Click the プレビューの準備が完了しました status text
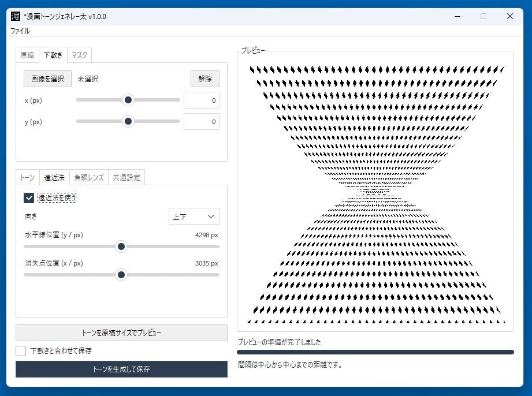 click(279, 342)
